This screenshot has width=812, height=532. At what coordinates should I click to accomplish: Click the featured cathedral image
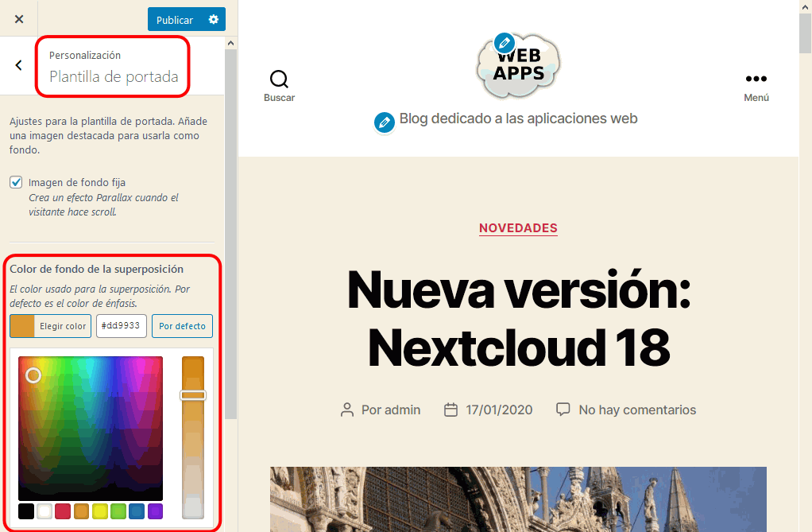(518, 499)
